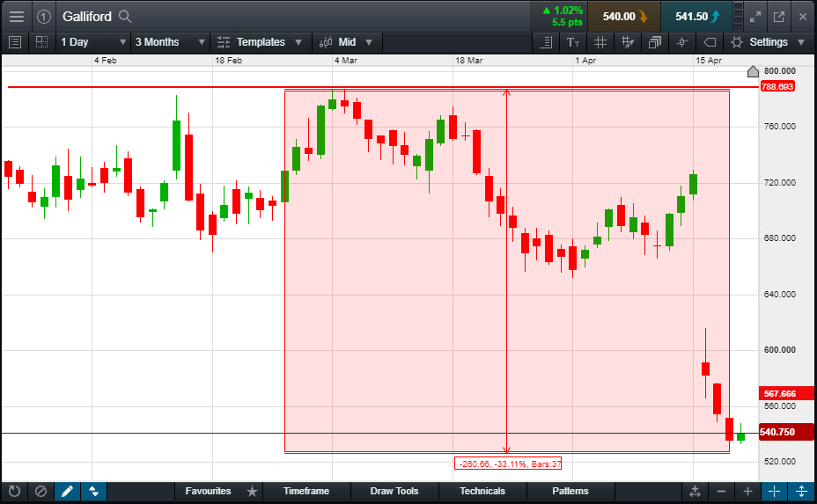
Task: Click the 4 Mar date label
Action: coord(346,61)
